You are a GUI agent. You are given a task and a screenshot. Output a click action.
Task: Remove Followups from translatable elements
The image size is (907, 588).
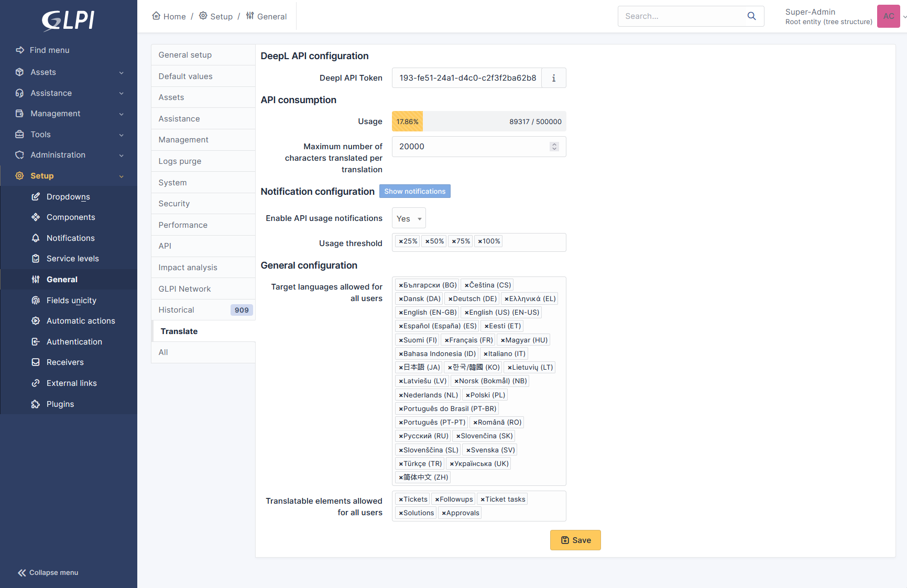click(437, 500)
